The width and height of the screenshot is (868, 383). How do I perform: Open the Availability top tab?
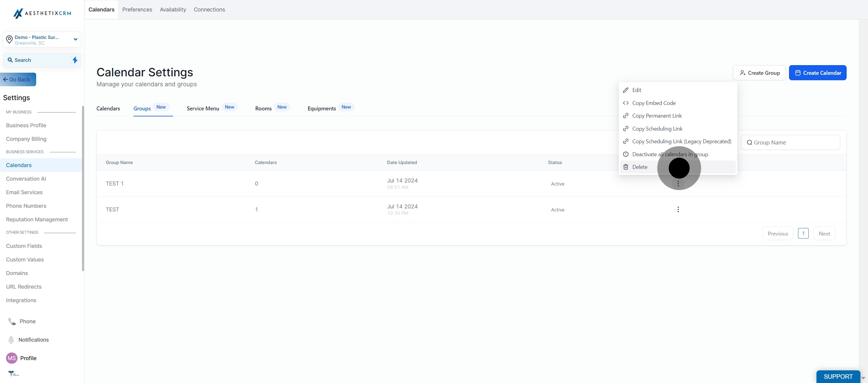coord(172,9)
